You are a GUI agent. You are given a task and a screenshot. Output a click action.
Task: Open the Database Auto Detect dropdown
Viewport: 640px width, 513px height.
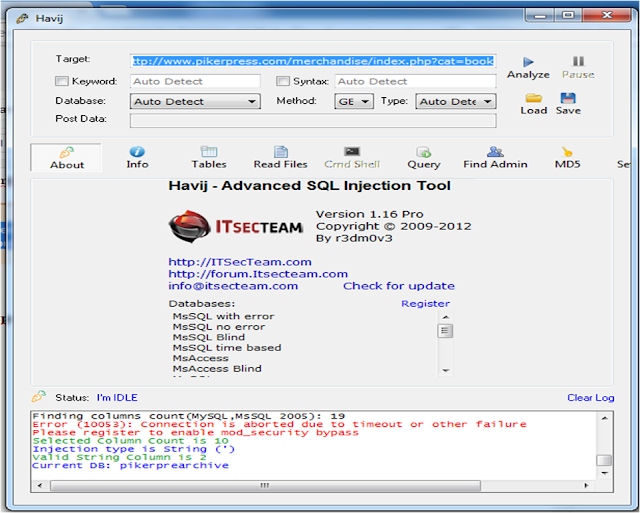point(195,101)
